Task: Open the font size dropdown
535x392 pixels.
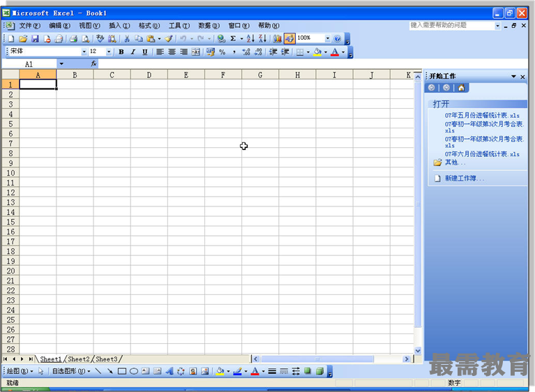Action: click(109, 52)
